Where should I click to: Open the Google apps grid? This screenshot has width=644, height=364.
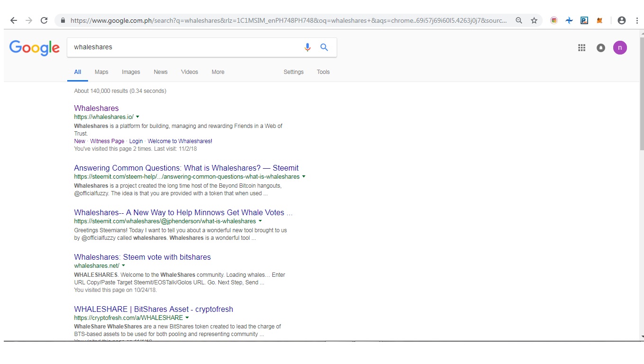(582, 47)
